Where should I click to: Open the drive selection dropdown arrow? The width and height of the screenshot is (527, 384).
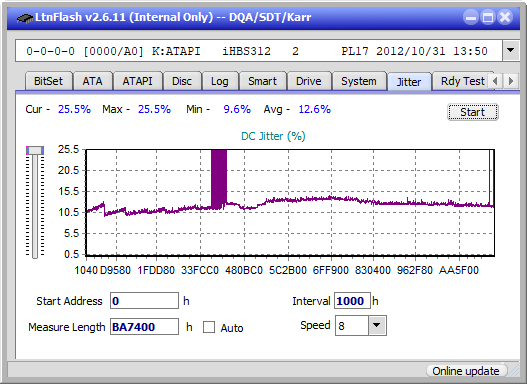click(x=511, y=51)
